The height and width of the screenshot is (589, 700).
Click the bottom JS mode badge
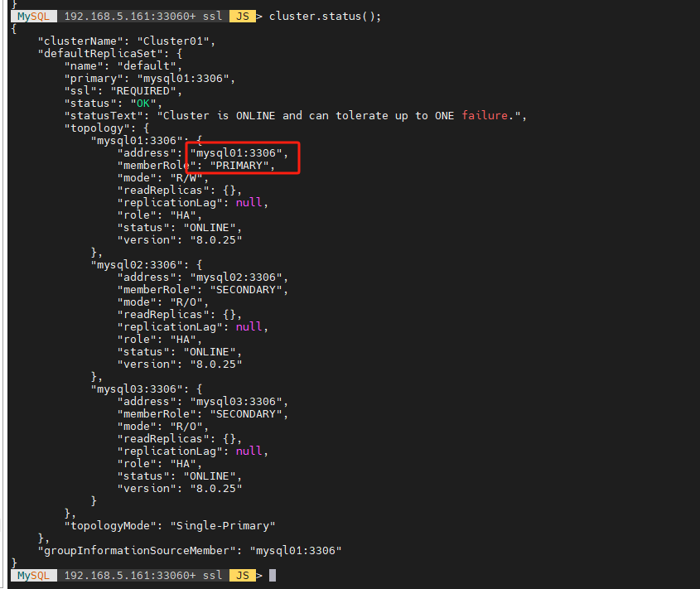243,576
